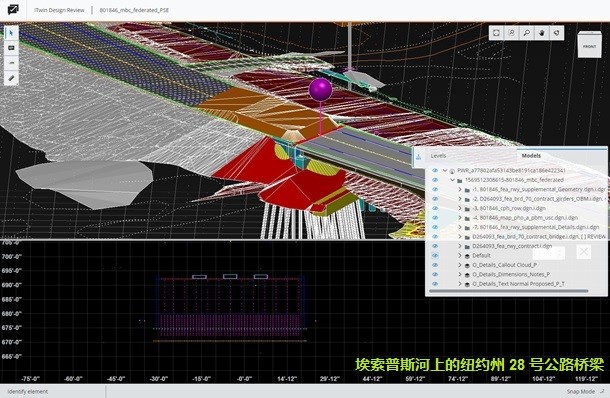Expand the 801846_cph_row.dgn.i.dgn folder
The image size is (610, 398).
(460, 208)
